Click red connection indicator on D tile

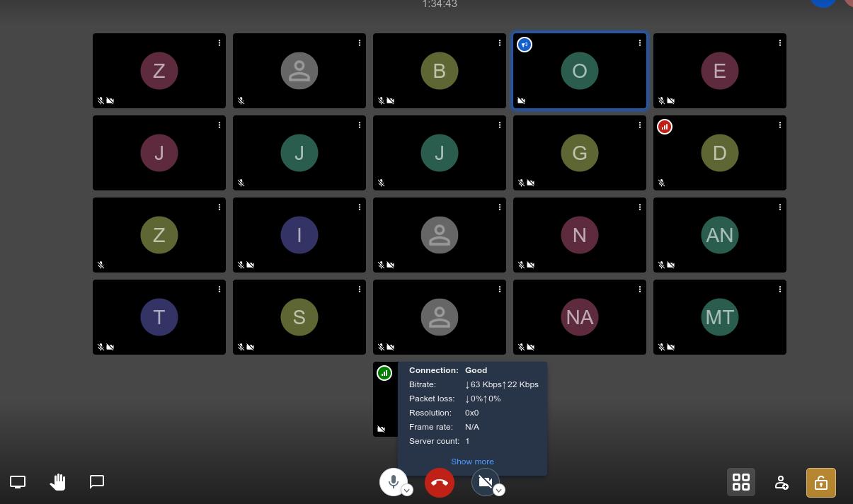665,127
